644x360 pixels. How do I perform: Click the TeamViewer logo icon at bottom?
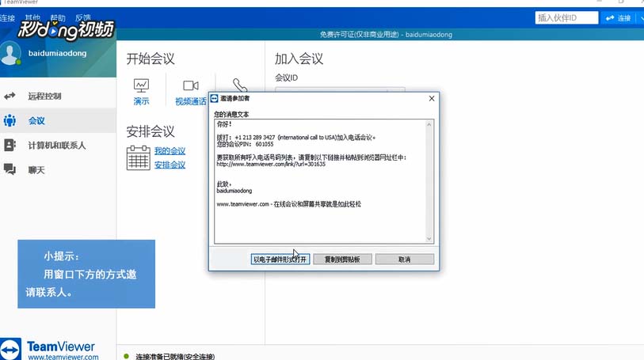(10, 350)
